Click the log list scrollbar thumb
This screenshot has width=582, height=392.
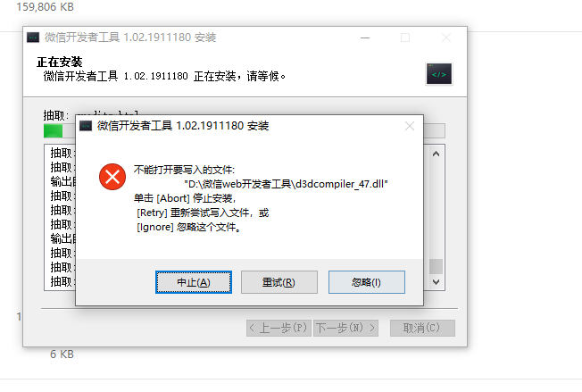click(x=436, y=266)
